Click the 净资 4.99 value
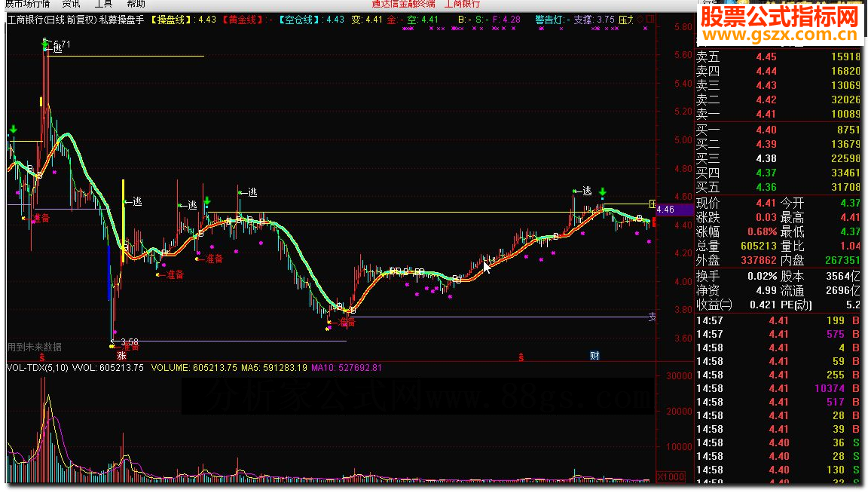This screenshot has width=868, height=493. point(766,291)
